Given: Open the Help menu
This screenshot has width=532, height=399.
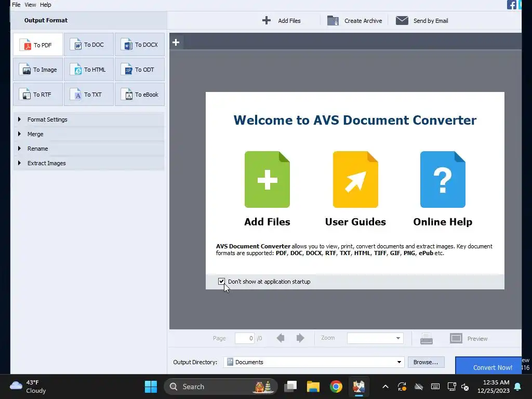Looking at the screenshot, I should (x=46, y=5).
